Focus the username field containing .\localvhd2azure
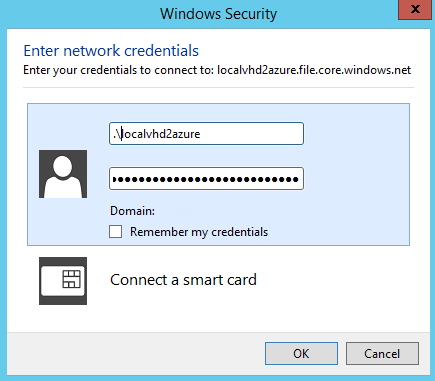This screenshot has height=381, width=435. [206, 134]
